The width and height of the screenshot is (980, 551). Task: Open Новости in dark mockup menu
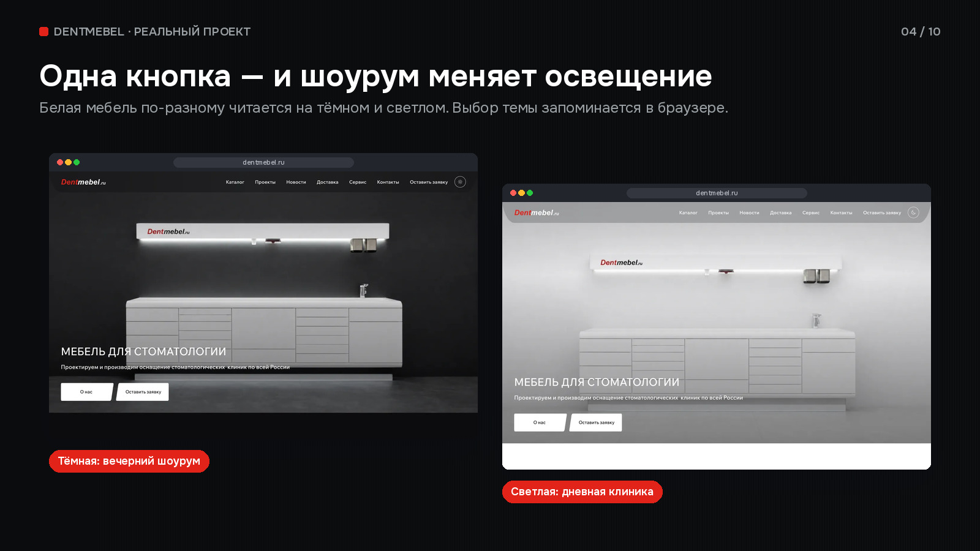point(296,182)
